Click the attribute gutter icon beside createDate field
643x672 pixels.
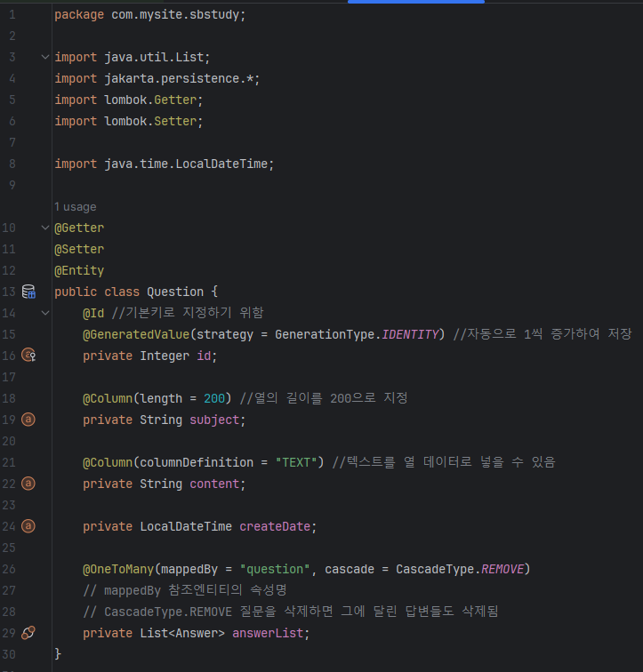(28, 526)
